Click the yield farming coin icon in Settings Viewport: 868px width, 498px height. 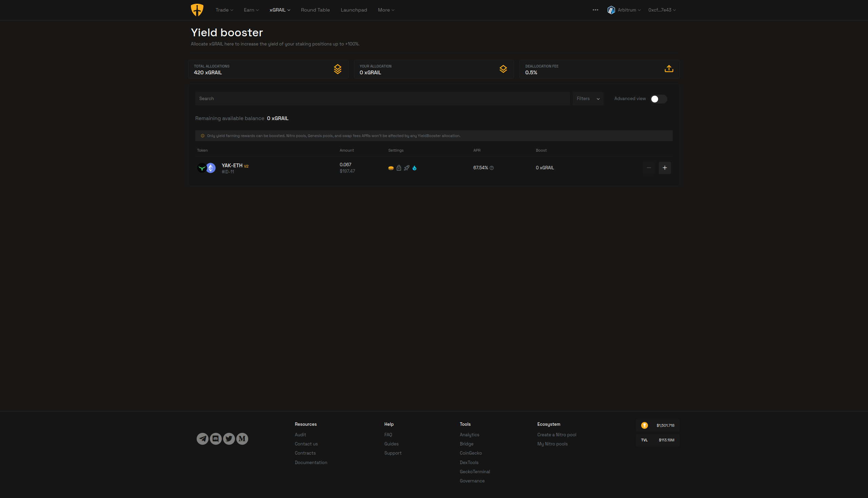pos(391,168)
